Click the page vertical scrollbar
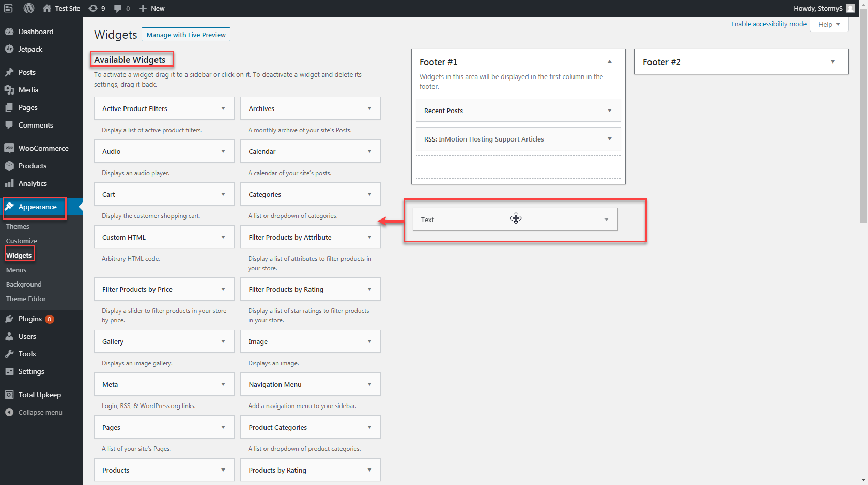This screenshot has width=868, height=485. (x=863, y=119)
